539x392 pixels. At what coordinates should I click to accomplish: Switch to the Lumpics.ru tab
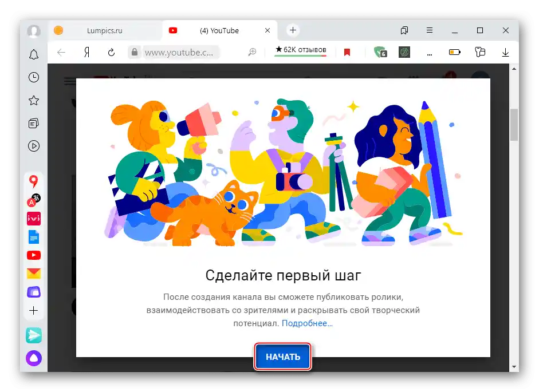[106, 30]
